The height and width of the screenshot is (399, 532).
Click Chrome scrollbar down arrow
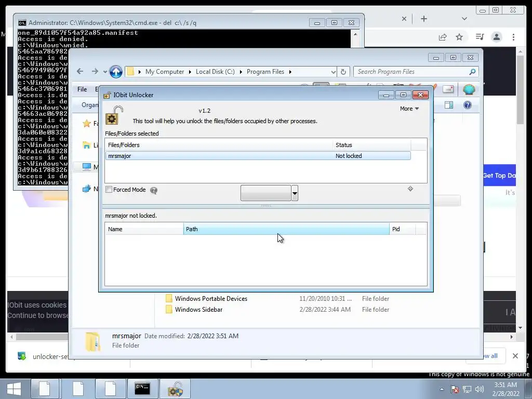[521, 328]
